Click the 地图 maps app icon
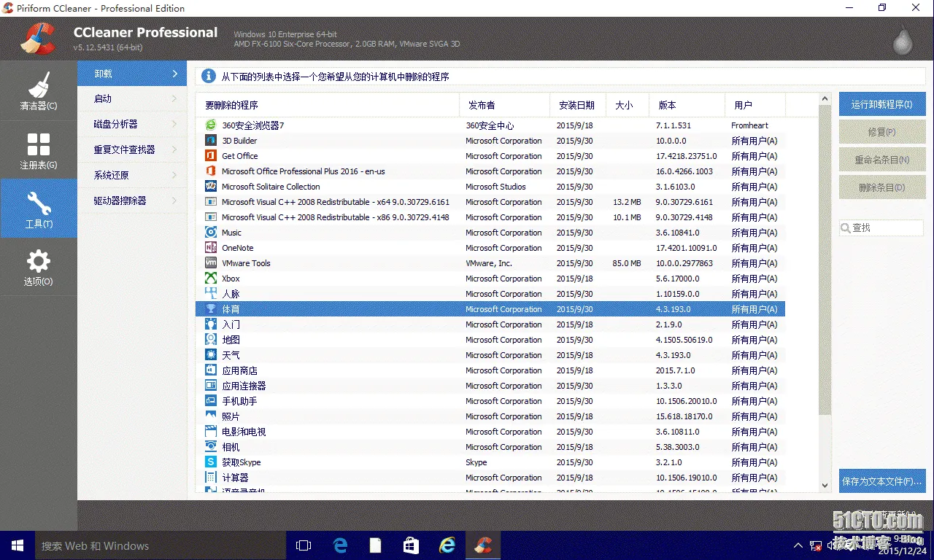 [211, 340]
